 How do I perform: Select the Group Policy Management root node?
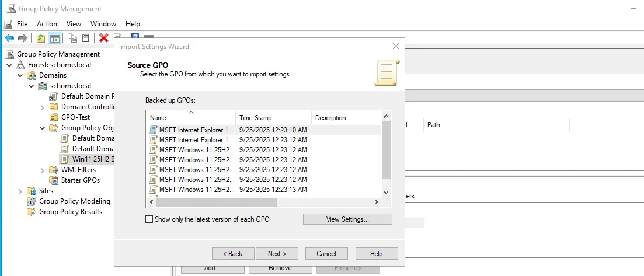[x=58, y=54]
